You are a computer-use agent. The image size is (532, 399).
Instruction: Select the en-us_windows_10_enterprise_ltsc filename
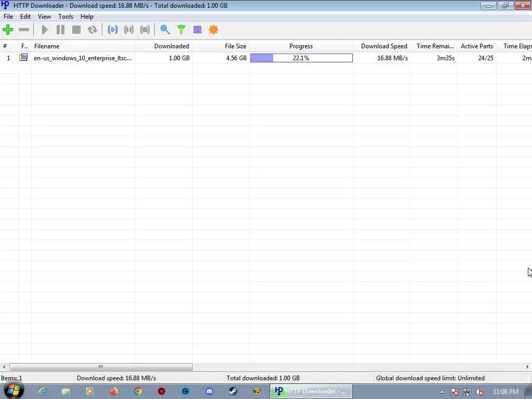83,58
